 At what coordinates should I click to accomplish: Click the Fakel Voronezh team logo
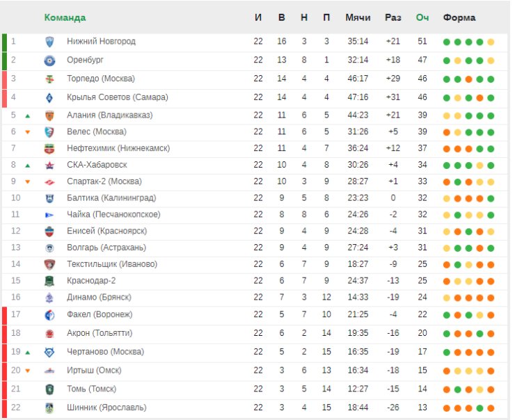(x=49, y=315)
